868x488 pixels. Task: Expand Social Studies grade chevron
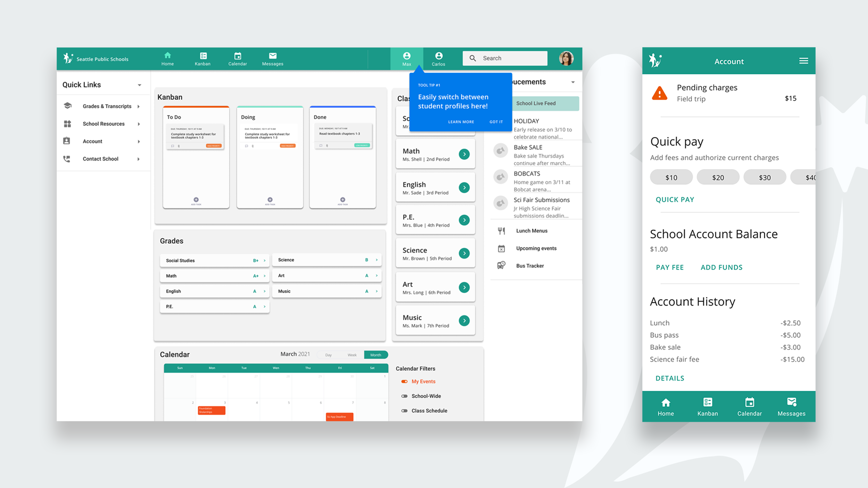pos(265,261)
